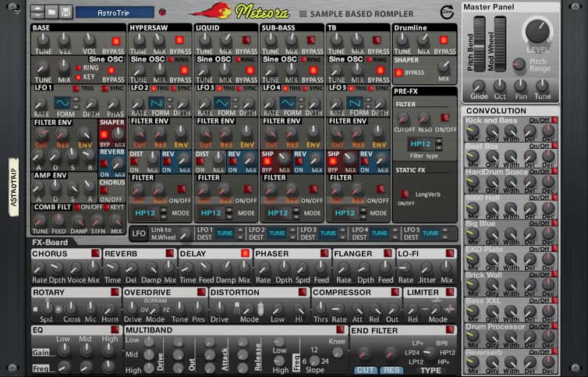This screenshot has height=377, width=588.
Task: Click the LFO 2 DEST TUNE display
Action: click(278, 233)
